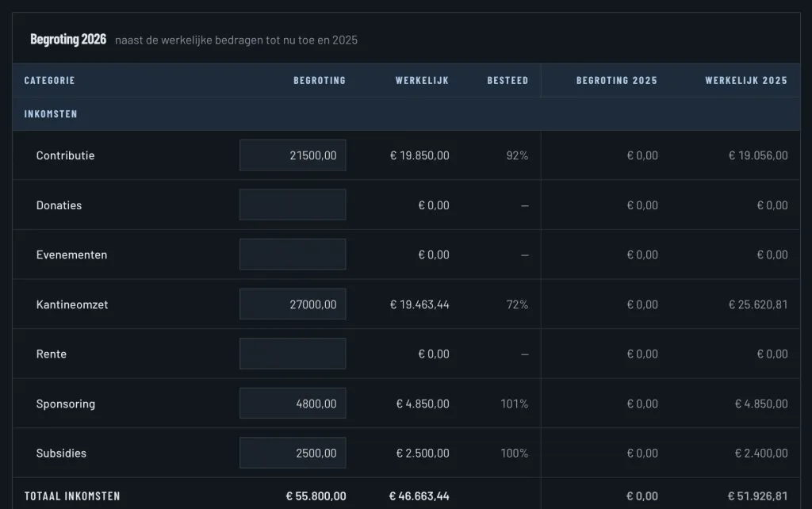Click the 92% spent value for Contributie
Viewport: 812px width, 509px height.
pyautogui.click(x=517, y=155)
